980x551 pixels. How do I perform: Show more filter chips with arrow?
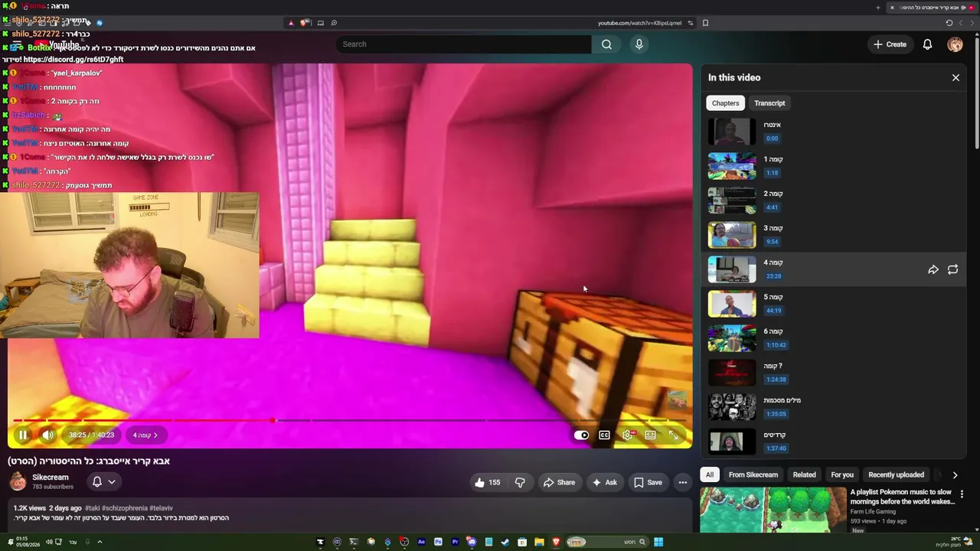coord(955,474)
